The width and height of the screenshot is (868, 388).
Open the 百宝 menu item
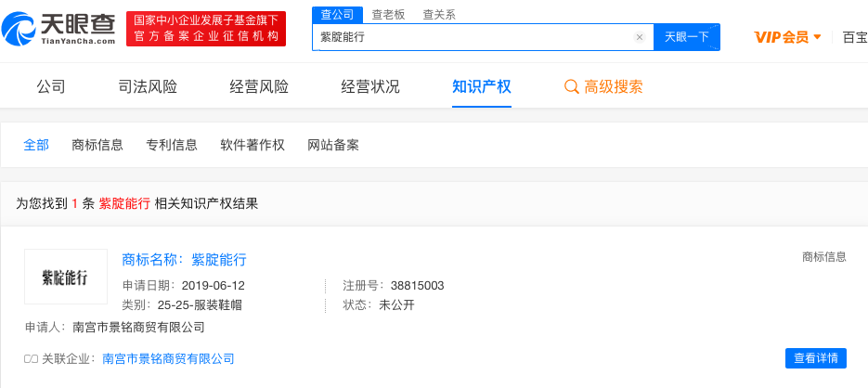855,37
